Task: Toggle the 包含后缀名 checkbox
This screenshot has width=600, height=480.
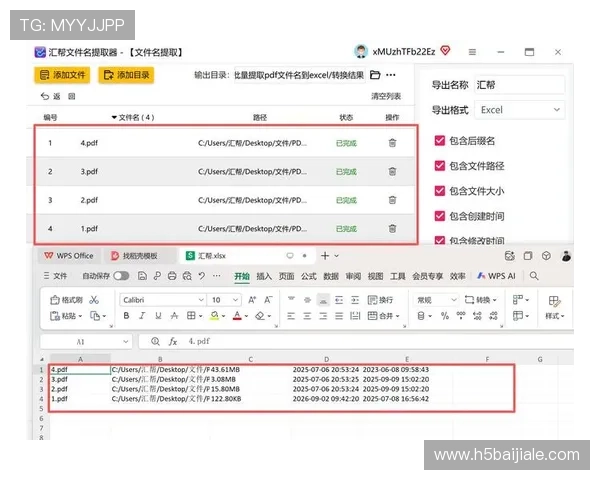Action: tap(440, 140)
